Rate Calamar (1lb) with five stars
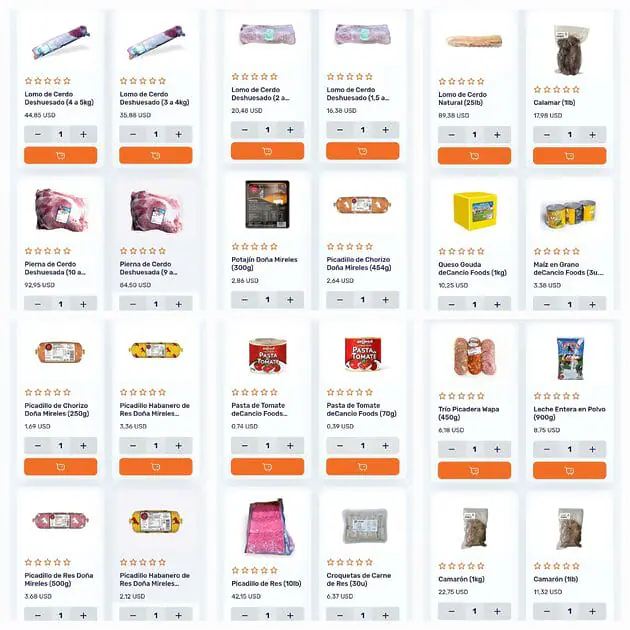The height and width of the screenshot is (630, 630). pos(576,89)
